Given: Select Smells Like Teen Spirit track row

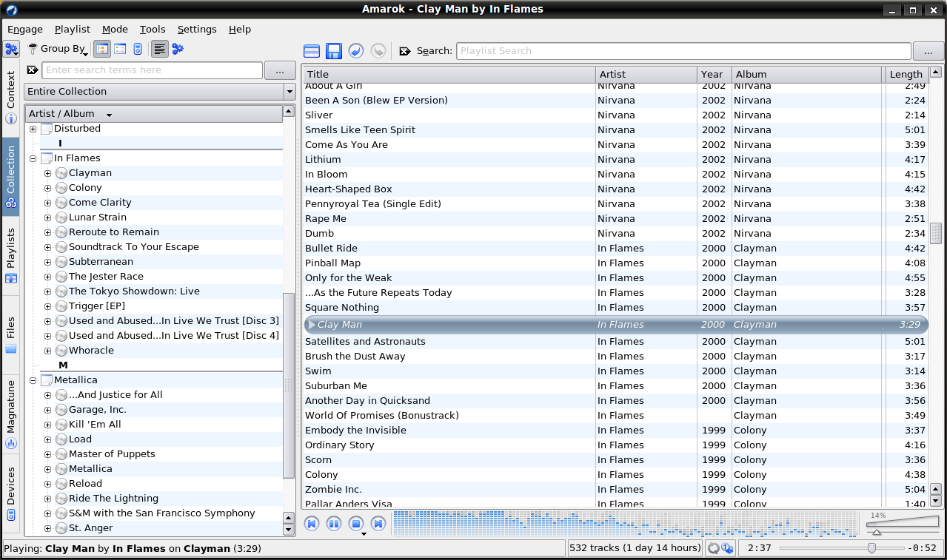Looking at the screenshot, I should [x=615, y=130].
